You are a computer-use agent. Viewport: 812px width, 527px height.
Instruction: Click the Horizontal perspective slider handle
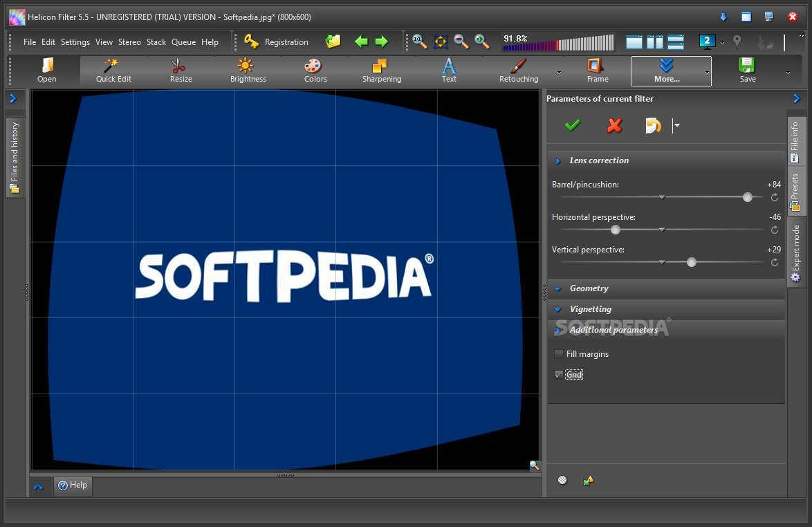pyautogui.click(x=615, y=230)
